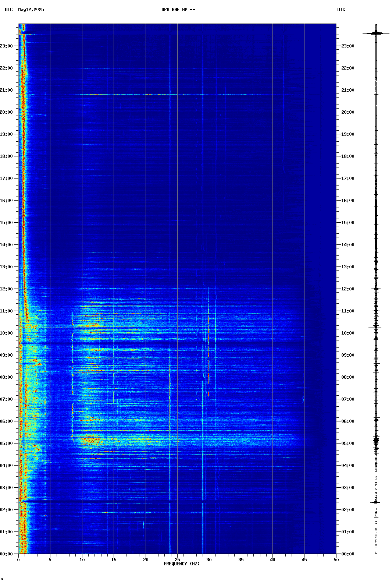392x583 pixels.
Task: Click the 18:00 label on left axis
Action: pos(6,156)
